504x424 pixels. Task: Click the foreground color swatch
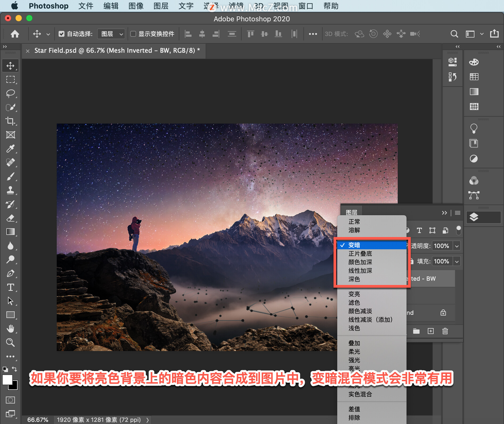click(7, 380)
